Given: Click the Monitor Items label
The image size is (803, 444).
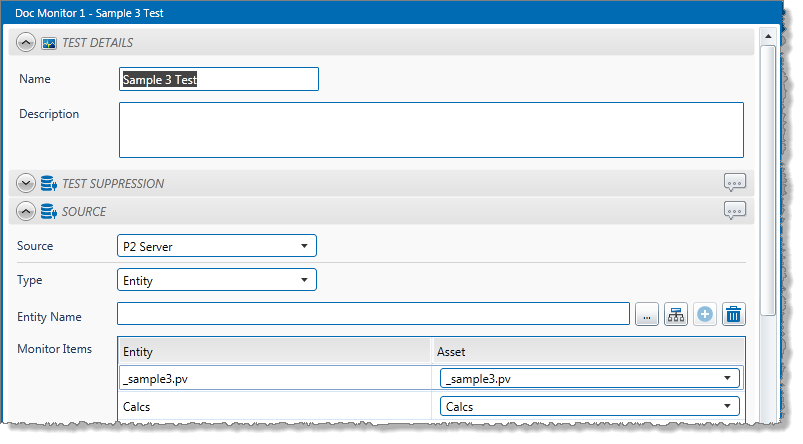Looking at the screenshot, I should pyautogui.click(x=55, y=349).
